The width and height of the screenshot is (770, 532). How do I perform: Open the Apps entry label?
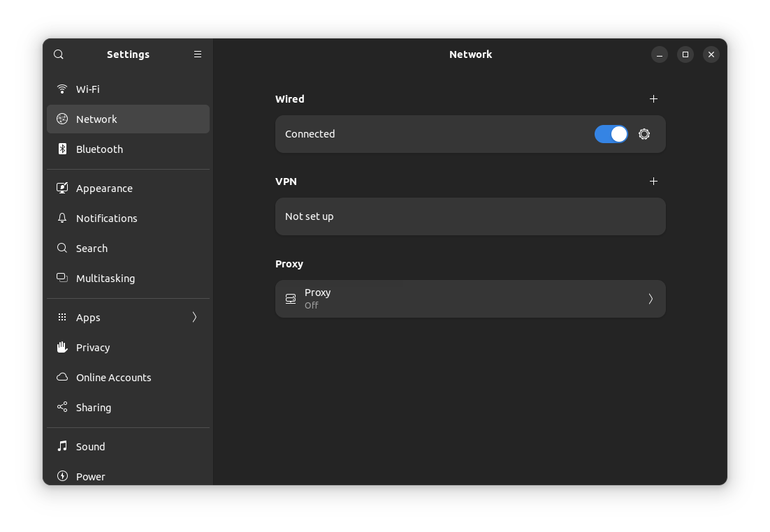click(88, 318)
